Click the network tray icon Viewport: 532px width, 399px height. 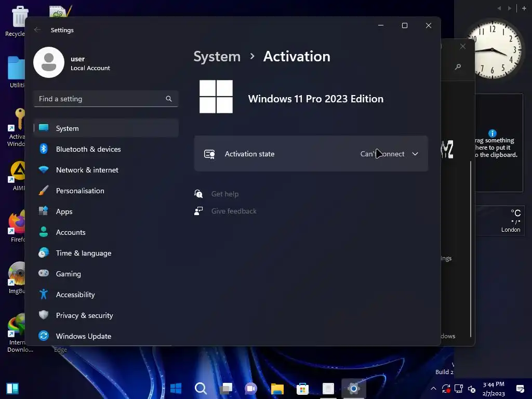[x=459, y=389]
